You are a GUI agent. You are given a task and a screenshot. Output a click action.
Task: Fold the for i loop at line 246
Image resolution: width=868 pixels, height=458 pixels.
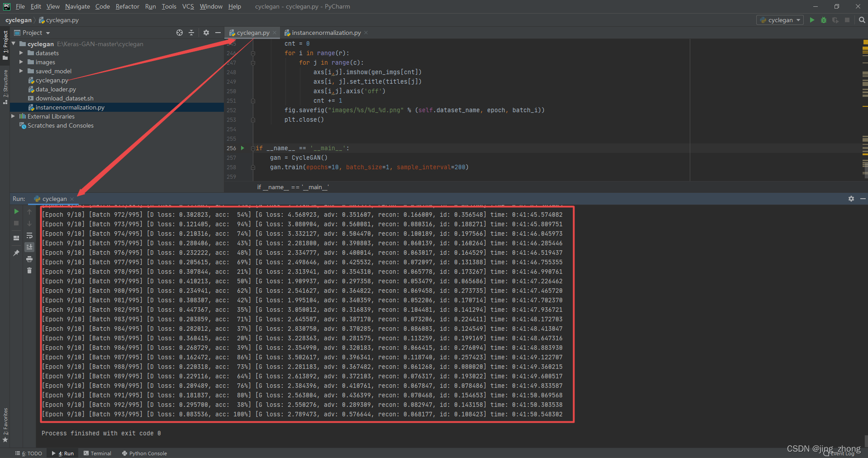point(253,53)
